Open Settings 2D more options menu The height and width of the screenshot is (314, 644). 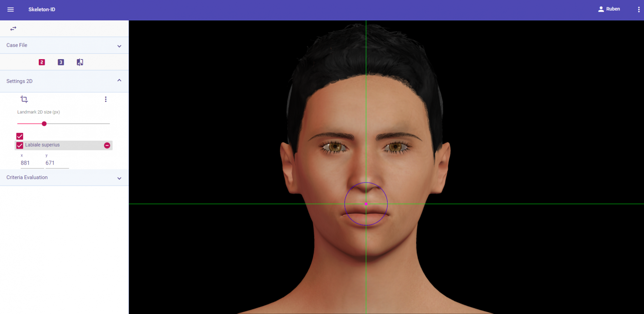pos(106,99)
